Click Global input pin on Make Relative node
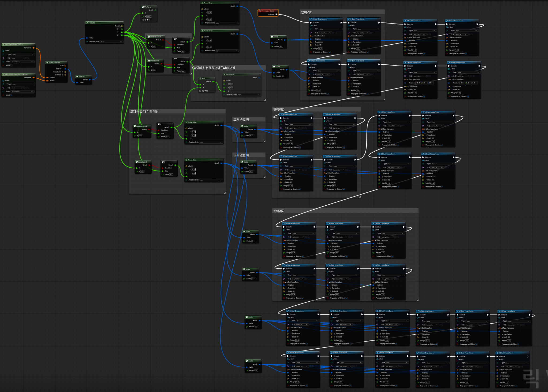The width and height of the screenshot is (548, 392). (x=47, y=78)
